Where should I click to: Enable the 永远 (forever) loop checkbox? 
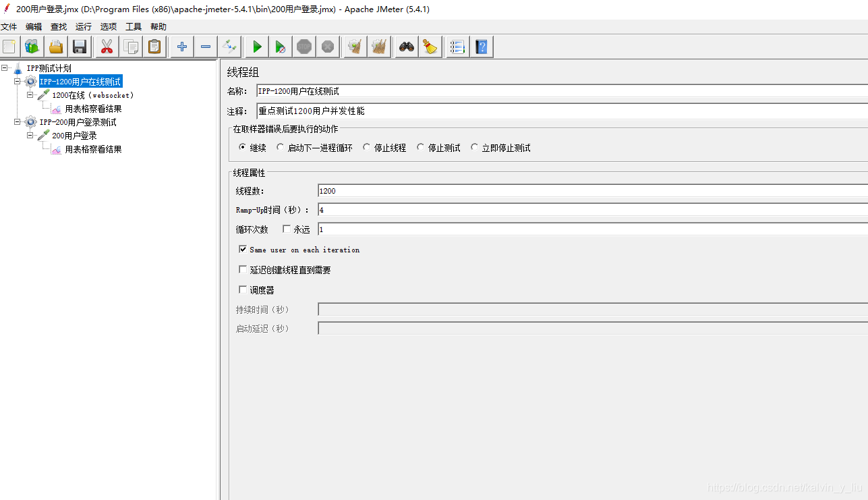point(287,229)
